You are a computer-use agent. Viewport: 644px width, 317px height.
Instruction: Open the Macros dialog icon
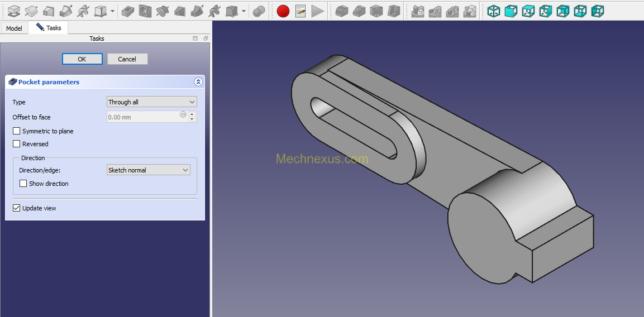(300, 11)
